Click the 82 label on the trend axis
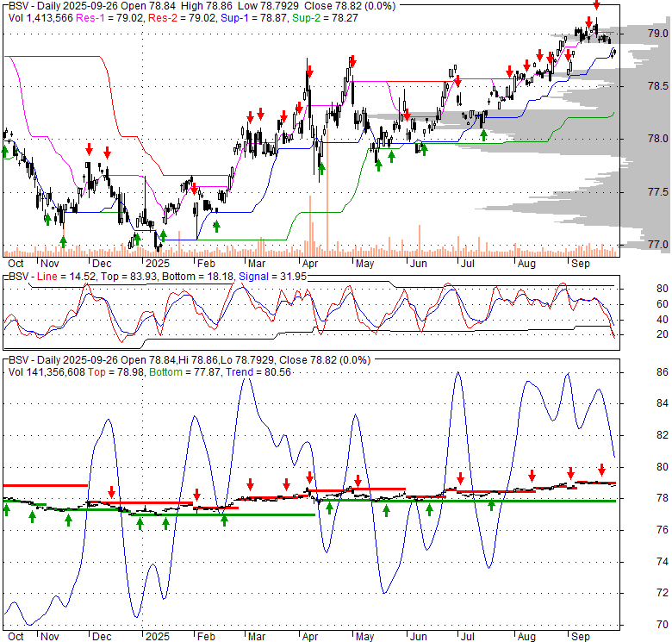The height and width of the screenshot is (642, 672). [x=663, y=435]
